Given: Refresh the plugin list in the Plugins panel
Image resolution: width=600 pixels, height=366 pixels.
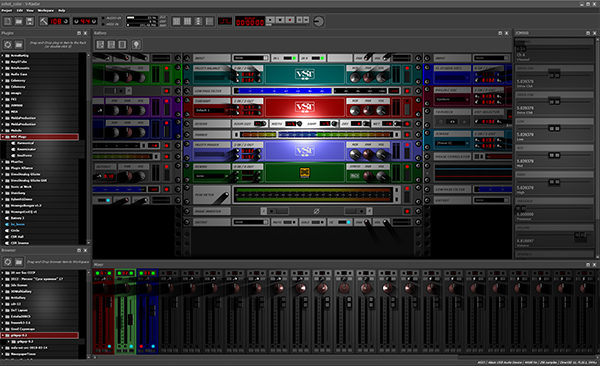Looking at the screenshot, I should [8, 45].
